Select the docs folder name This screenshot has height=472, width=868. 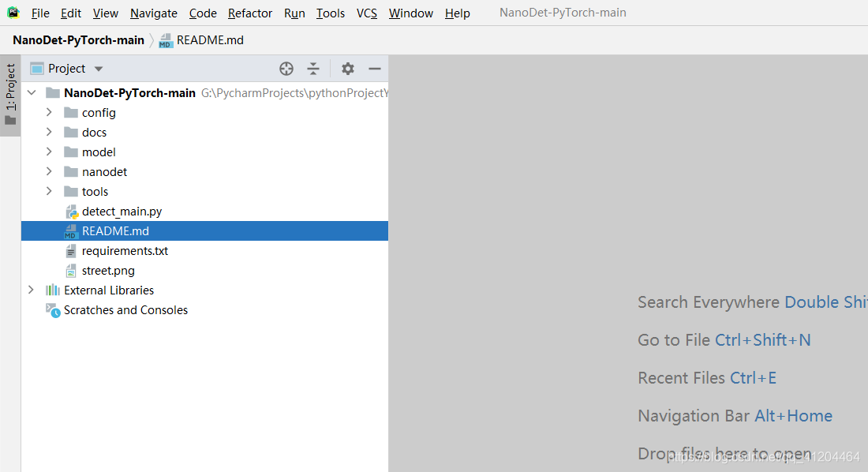(x=94, y=133)
